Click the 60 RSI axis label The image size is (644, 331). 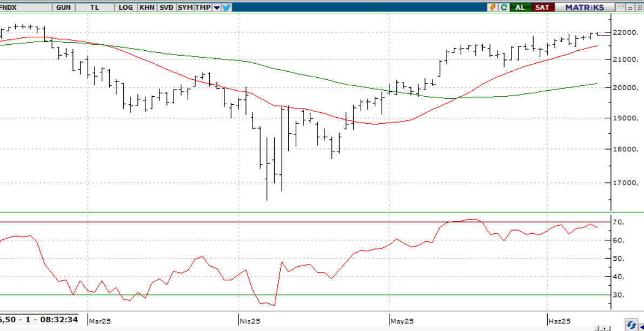tap(619, 240)
